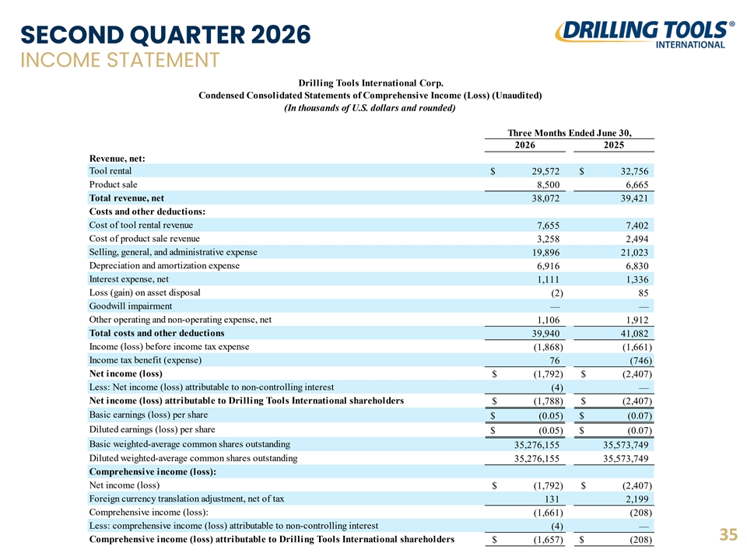This screenshot has height=560, width=747.
Task: Click Product sale 2026 value 8,500
Action: (549, 185)
